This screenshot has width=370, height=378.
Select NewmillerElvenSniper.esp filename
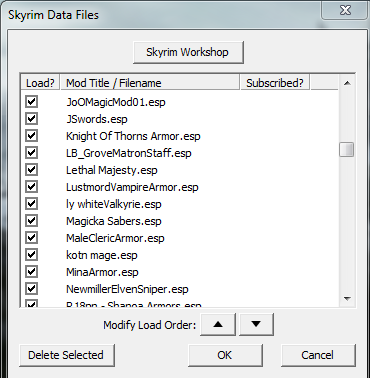(x=127, y=289)
